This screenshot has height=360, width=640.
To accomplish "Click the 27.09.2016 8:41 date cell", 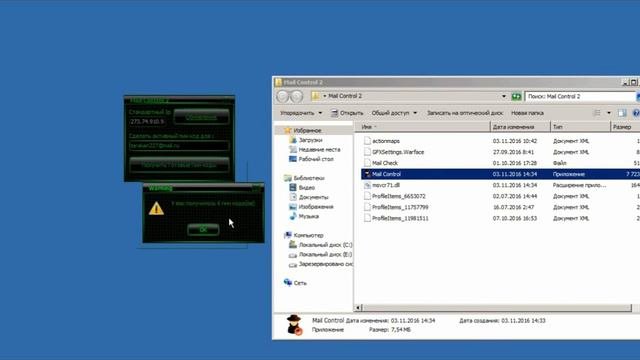I will pyautogui.click(x=513, y=152).
